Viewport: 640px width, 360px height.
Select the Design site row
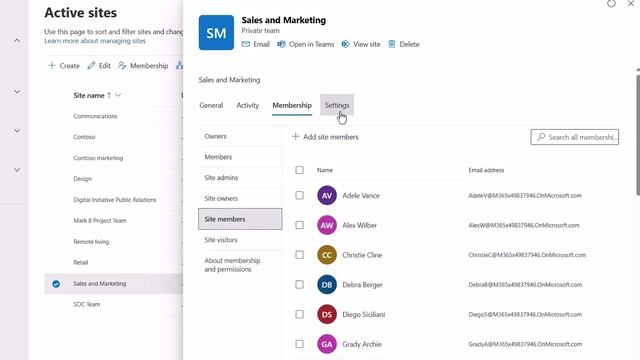click(x=113, y=179)
